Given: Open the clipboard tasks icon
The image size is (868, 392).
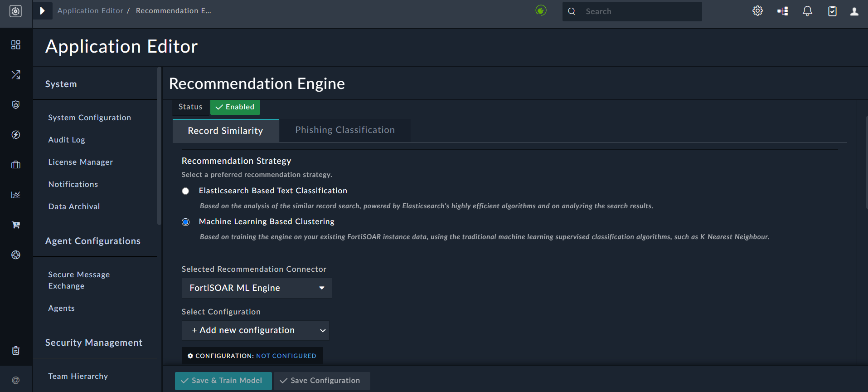Looking at the screenshot, I should coord(832,11).
